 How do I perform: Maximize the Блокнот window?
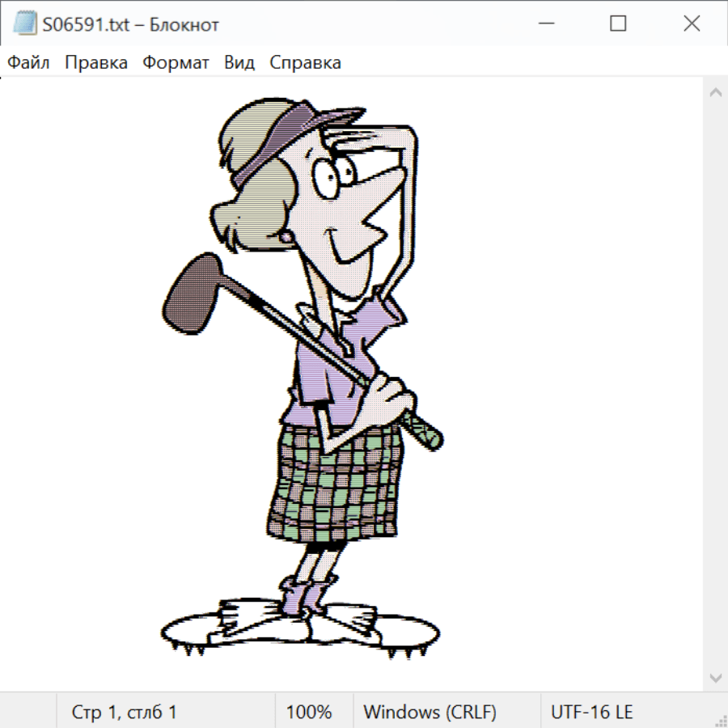click(x=618, y=24)
